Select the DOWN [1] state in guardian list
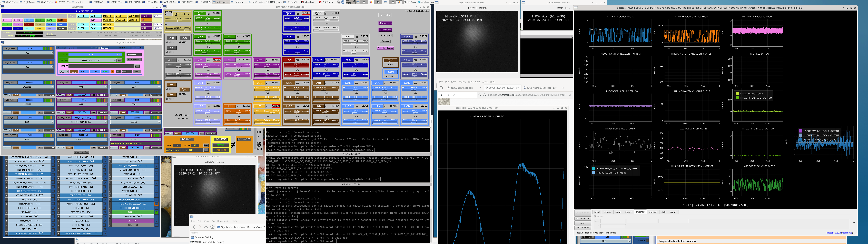 point(132,212)
